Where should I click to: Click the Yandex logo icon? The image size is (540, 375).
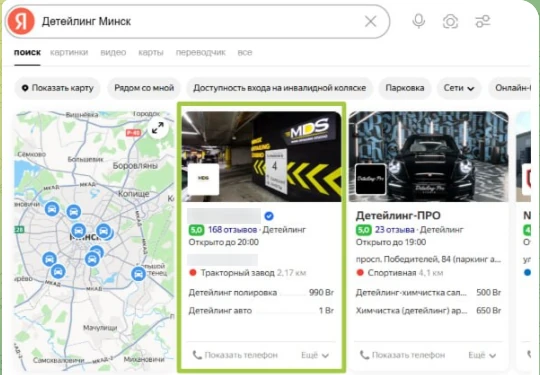pos(21,21)
